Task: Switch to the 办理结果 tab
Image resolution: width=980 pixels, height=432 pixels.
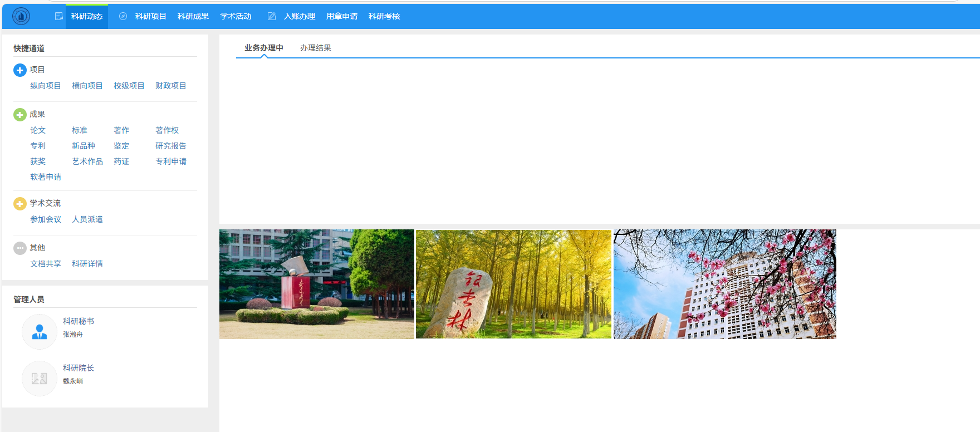Action: [x=316, y=48]
